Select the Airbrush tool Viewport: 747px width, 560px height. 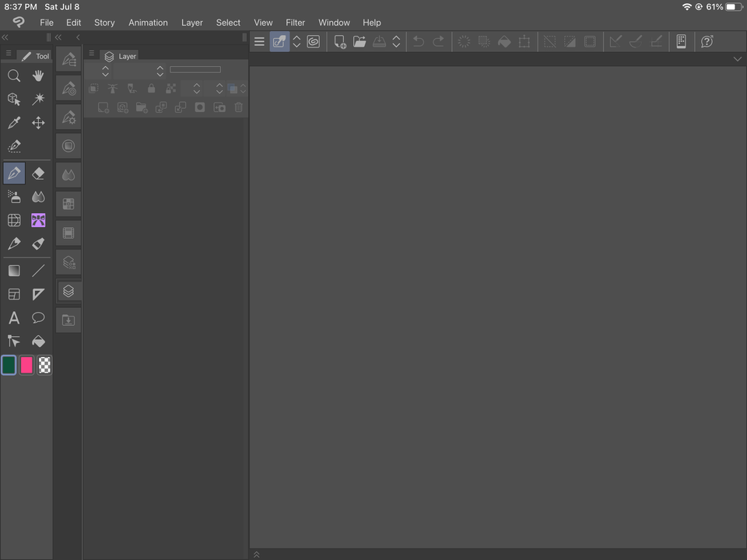tap(14, 196)
